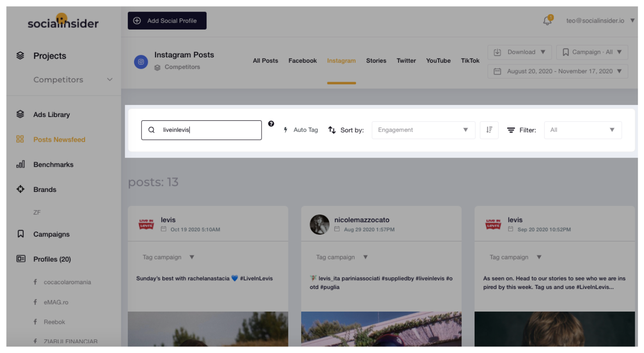Click nicolemazzocato profile avatar
This screenshot has width=644, height=353.
(x=320, y=225)
